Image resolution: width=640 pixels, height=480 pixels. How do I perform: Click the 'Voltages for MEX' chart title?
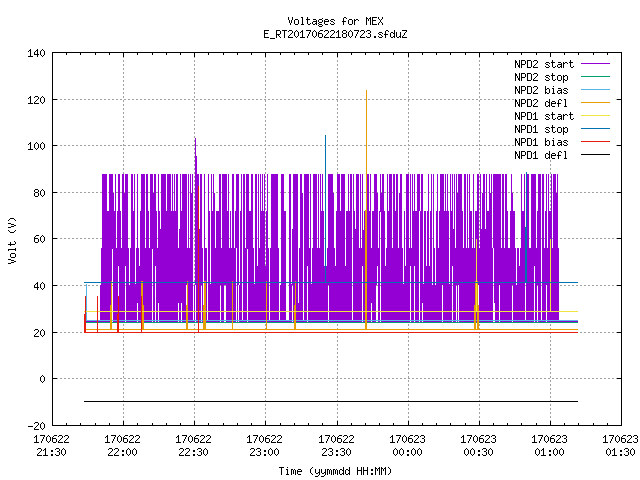click(335, 21)
